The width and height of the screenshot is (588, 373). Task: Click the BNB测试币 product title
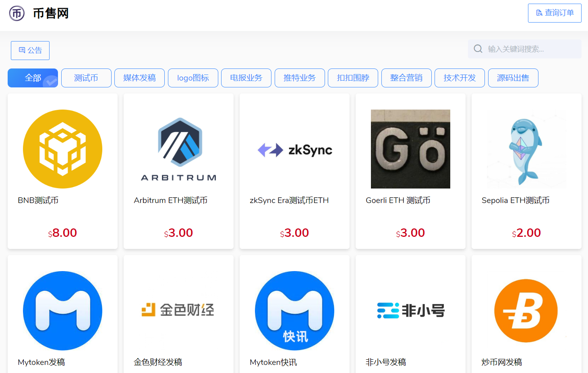pos(38,200)
